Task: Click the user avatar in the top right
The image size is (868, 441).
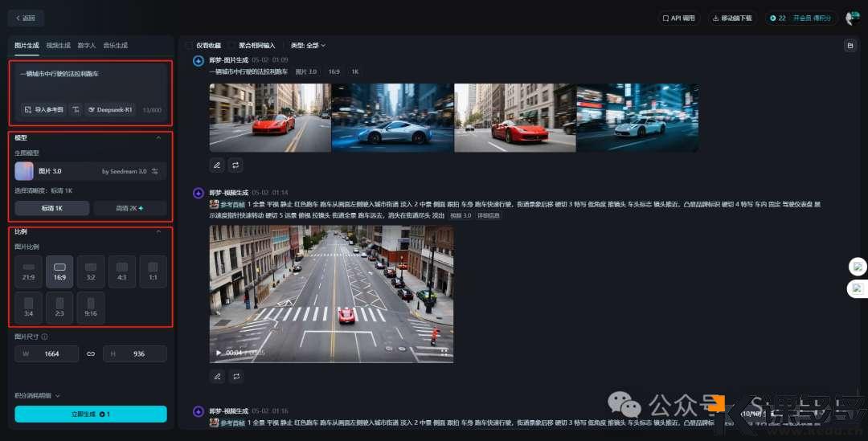Action: [x=852, y=18]
